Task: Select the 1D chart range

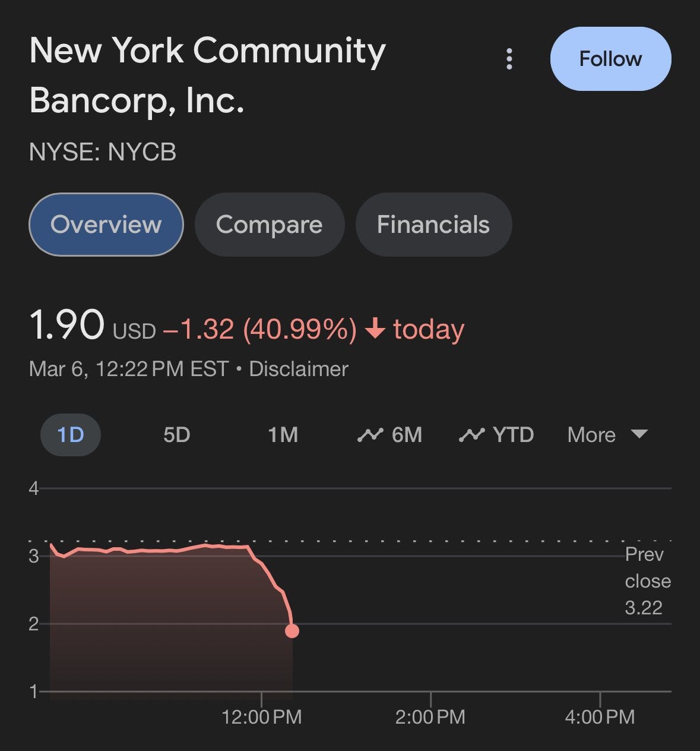Action: tap(70, 435)
